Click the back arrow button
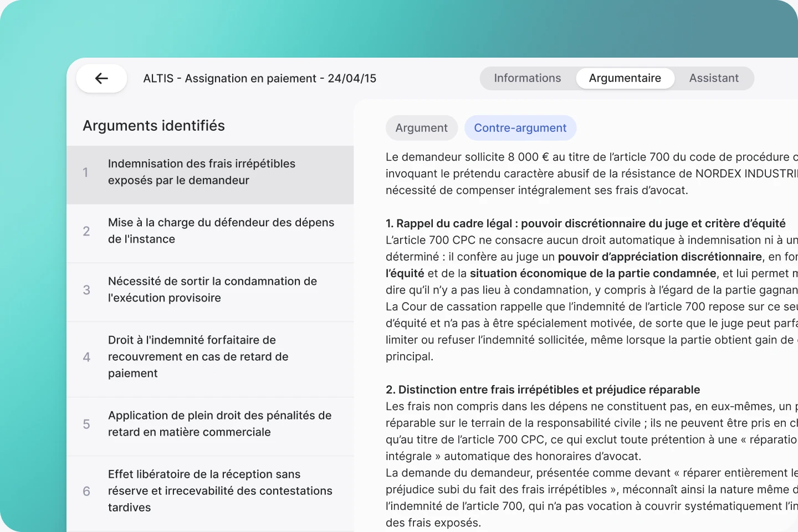The width and height of the screenshot is (798, 532). (101, 78)
